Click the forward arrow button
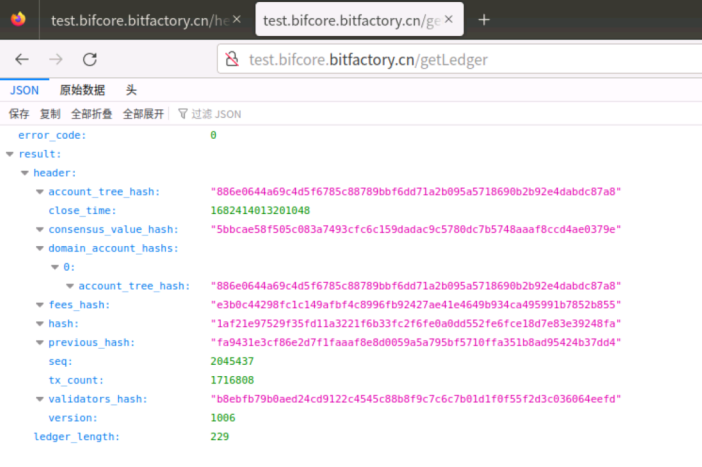This screenshot has height=467, width=702. tap(56, 59)
